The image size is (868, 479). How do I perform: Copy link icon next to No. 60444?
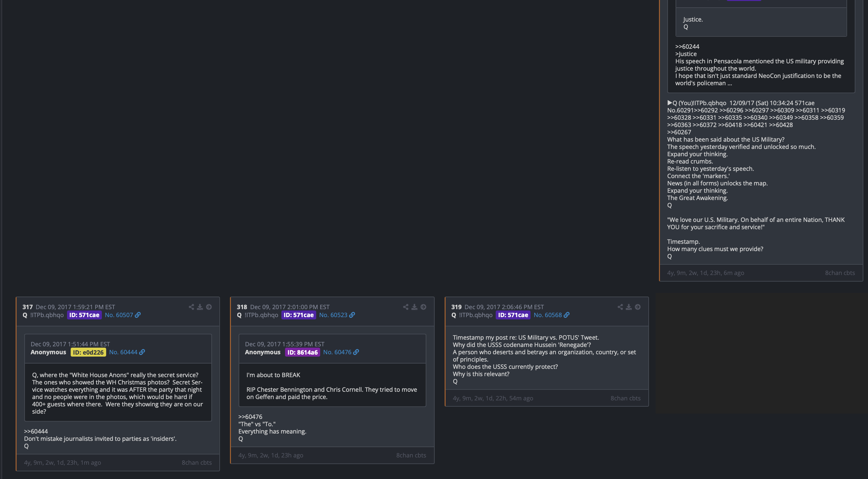(142, 352)
